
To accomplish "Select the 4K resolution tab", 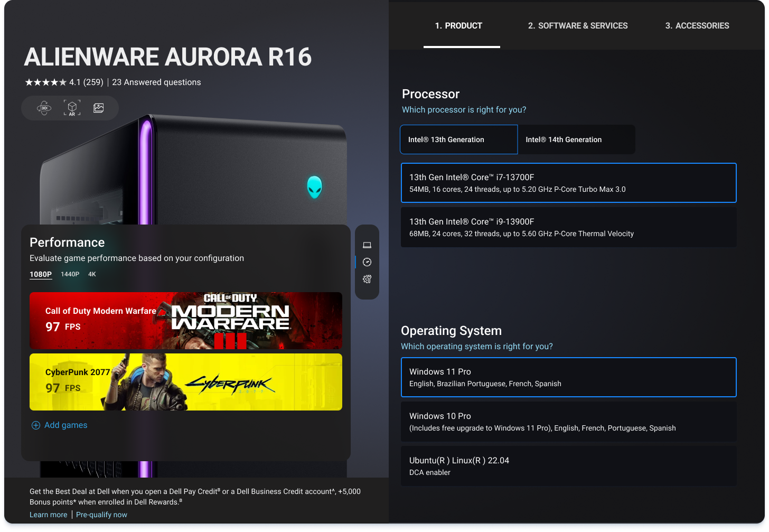I will click(x=92, y=274).
